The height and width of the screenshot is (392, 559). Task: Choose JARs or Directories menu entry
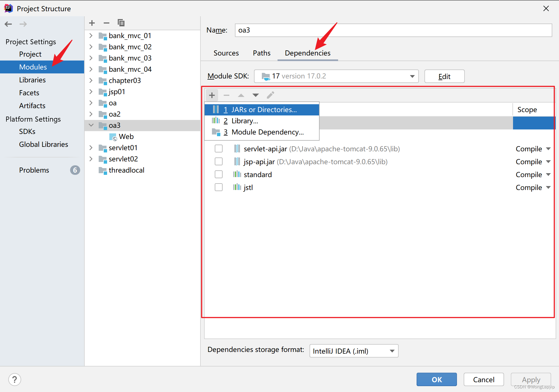[x=264, y=110]
